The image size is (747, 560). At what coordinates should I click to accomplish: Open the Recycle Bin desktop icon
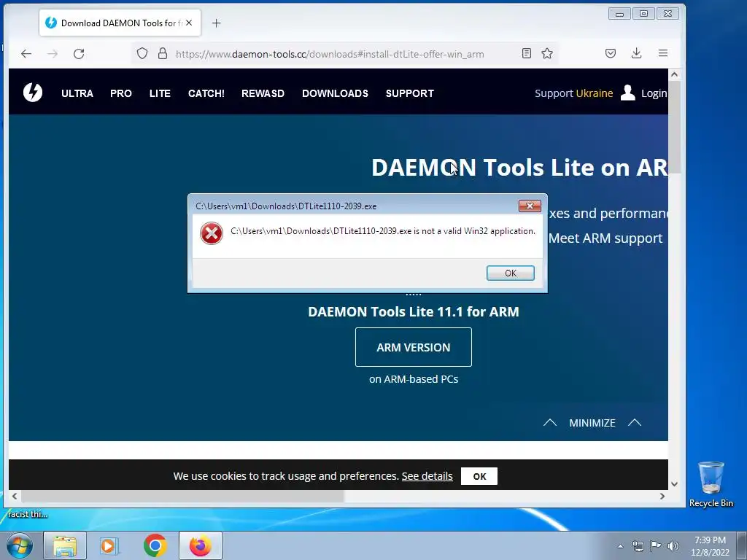pyautogui.click(x=711, y=484)
